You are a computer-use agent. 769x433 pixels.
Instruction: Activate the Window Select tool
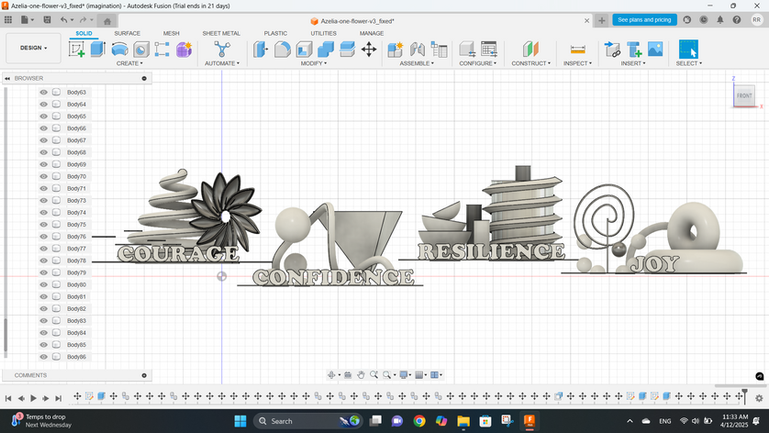tap(688, 50)
